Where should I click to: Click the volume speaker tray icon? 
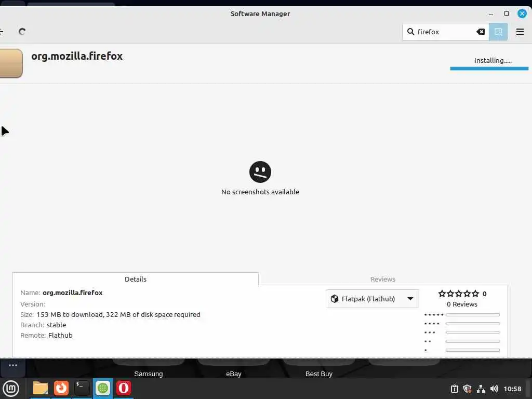[494, 389]
